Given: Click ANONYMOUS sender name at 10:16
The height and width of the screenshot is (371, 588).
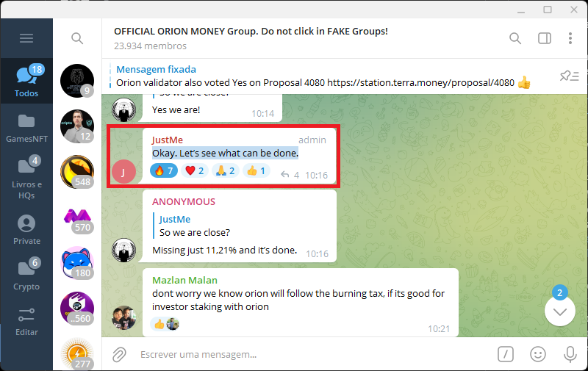Looking at the screenshot, I should pos(183,201).
